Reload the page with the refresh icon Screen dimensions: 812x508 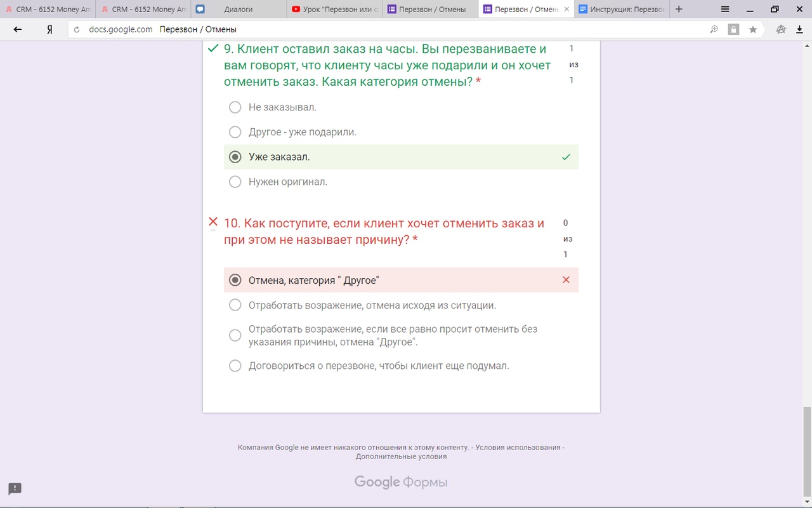pos(77,30)
